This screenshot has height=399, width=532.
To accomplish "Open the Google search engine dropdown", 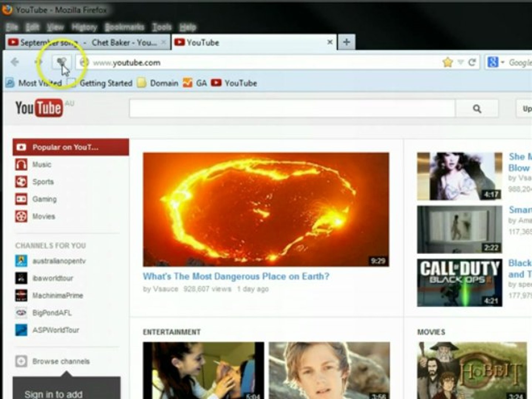I will coord(495,62).
